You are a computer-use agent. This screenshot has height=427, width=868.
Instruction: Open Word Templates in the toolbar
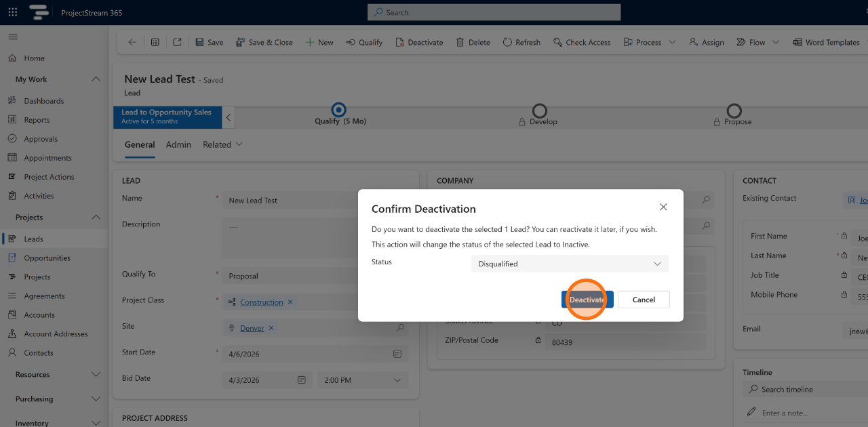pyautogui.click(x=826, y=42)
